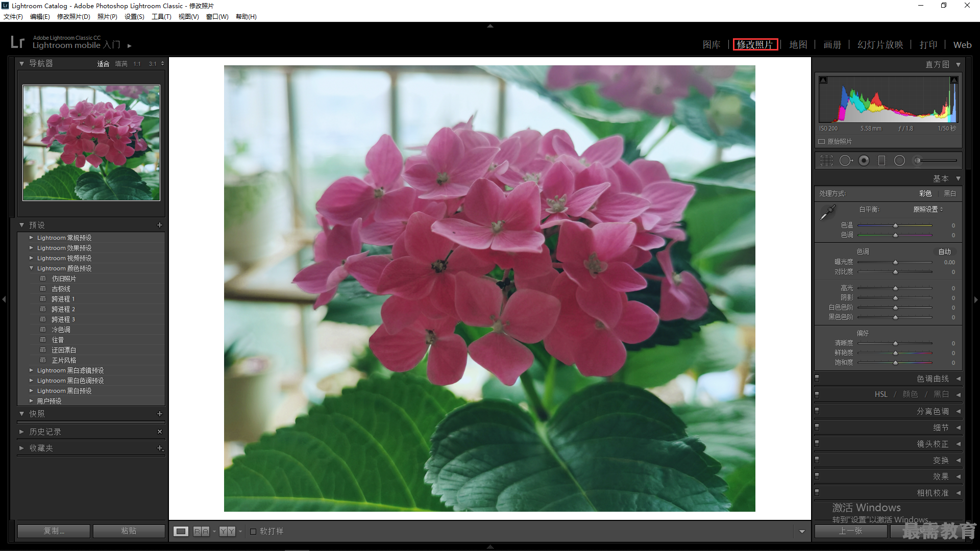Screen dimensions: 980x551
Task: Hide the right panel with edge arrow
Action: [976, 299]
